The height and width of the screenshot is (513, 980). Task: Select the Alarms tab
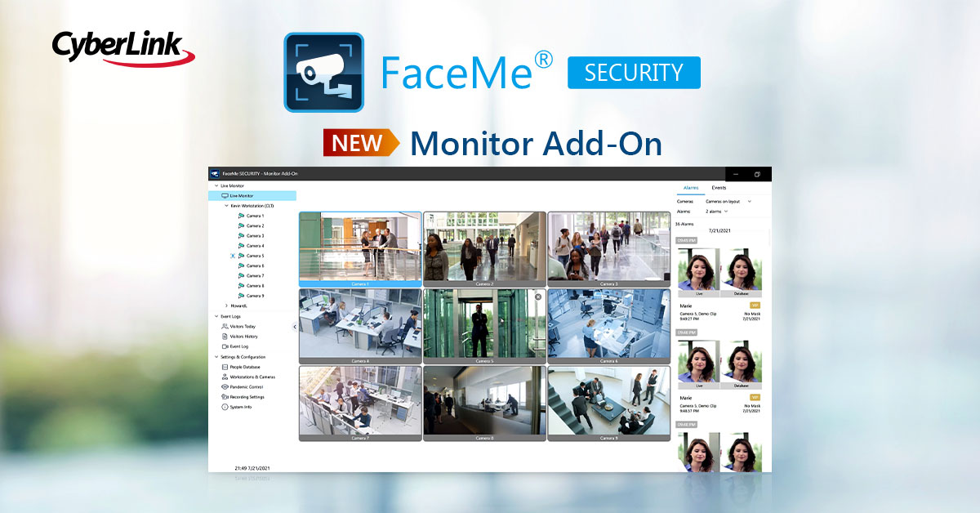pos(691,186)
